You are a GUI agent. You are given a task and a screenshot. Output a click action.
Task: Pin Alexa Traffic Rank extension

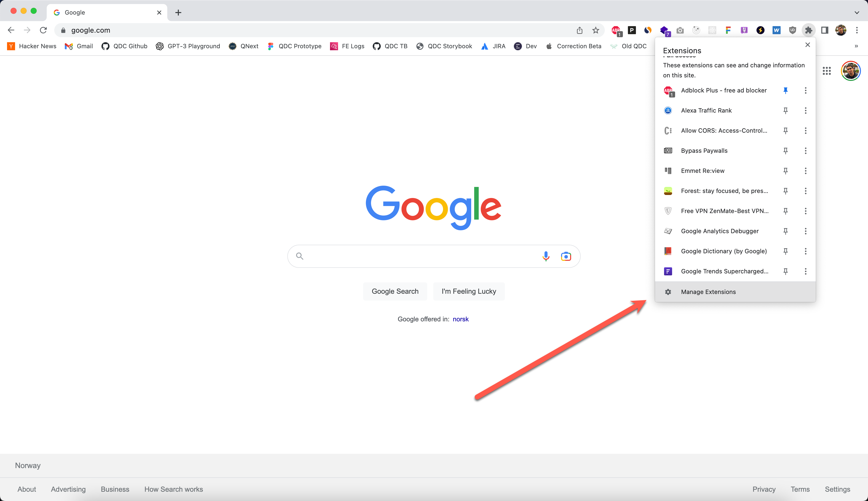click(785, 111)
